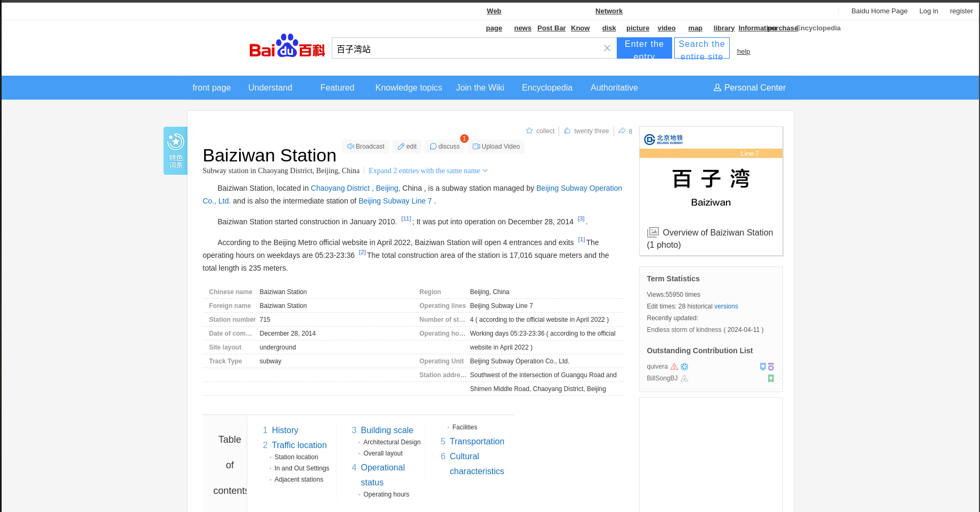The image size is (980, 512).
Task: Click the gray triangle icon next to BillSongBJ
Action: click(684, 378)
